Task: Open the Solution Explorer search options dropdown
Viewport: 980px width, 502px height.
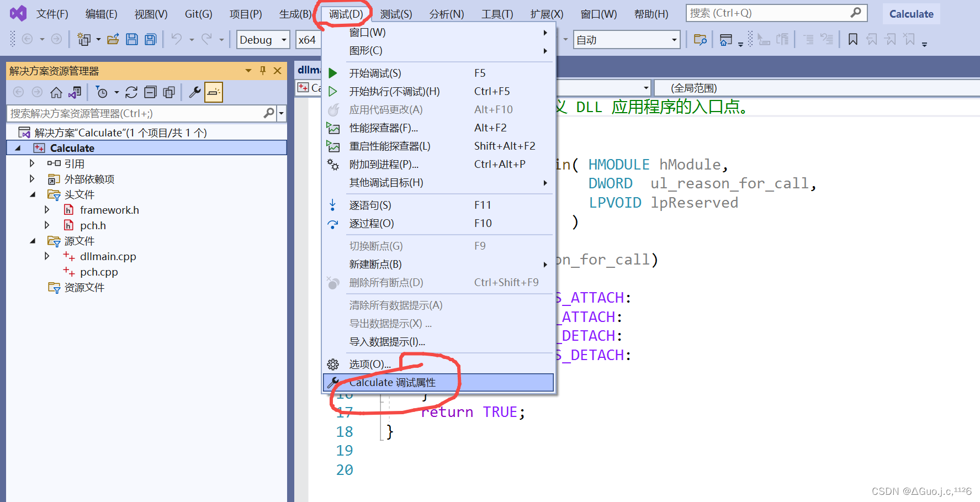Action: coord(282,113)
